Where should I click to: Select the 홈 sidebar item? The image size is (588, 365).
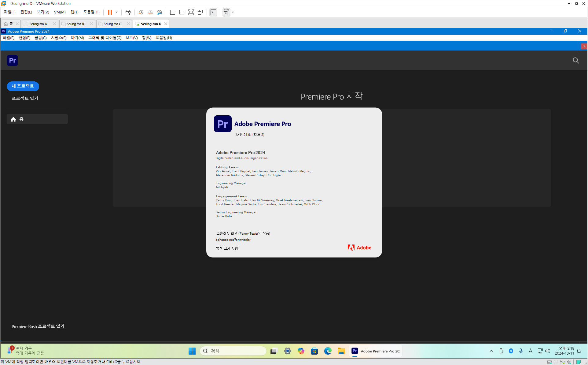37,119
